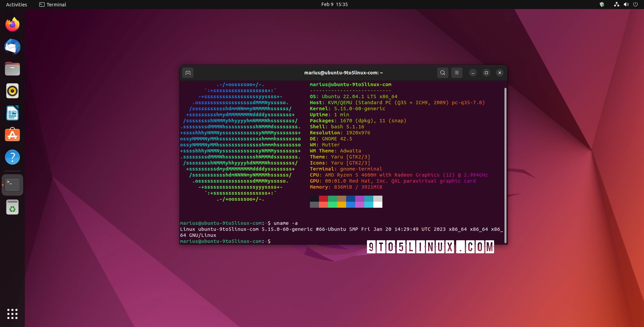Screen dimensions: 644x327
Task: Open LibreOffice Writer from the dock
Action: [x=12, y=113]
